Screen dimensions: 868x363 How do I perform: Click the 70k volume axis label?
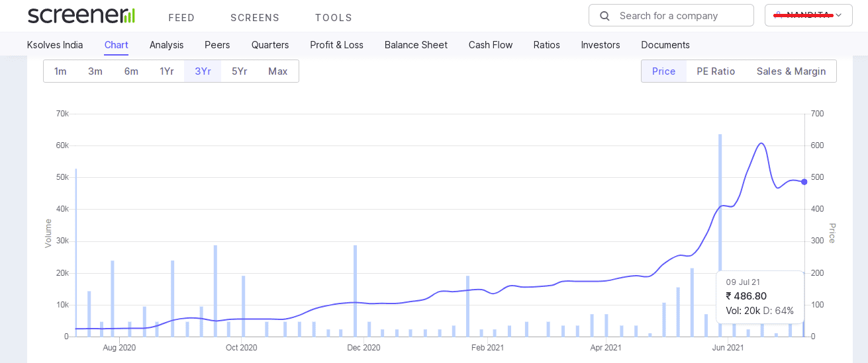[62, 114]
